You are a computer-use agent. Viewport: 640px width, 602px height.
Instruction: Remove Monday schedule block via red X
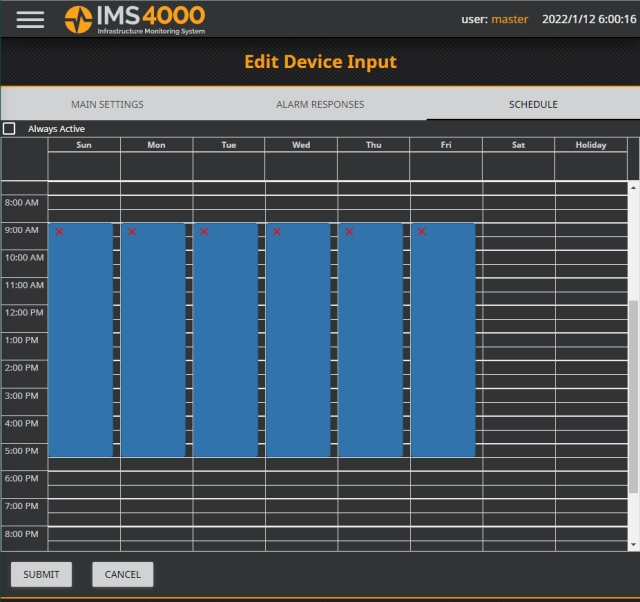pyautogui.click(x=132, y=232)
